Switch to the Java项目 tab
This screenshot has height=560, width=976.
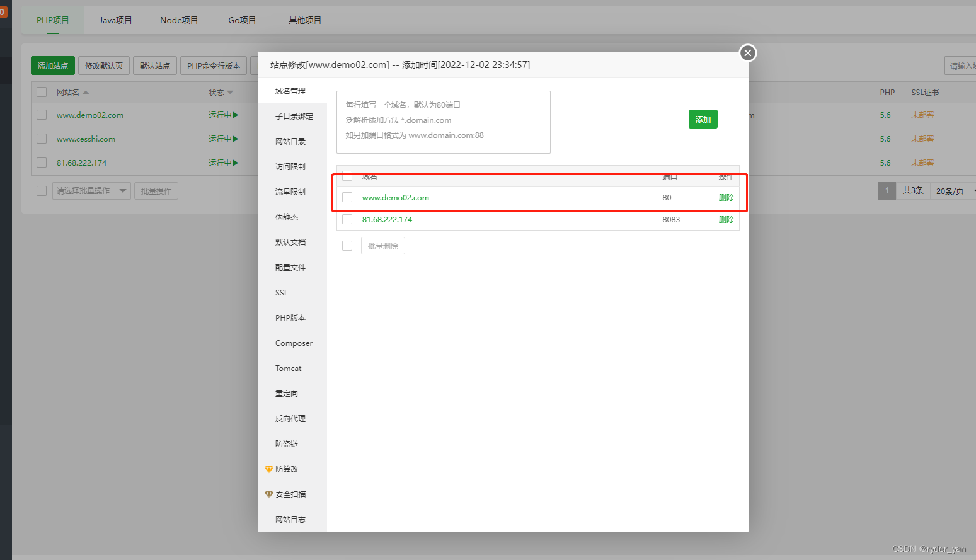pos(116,20)
